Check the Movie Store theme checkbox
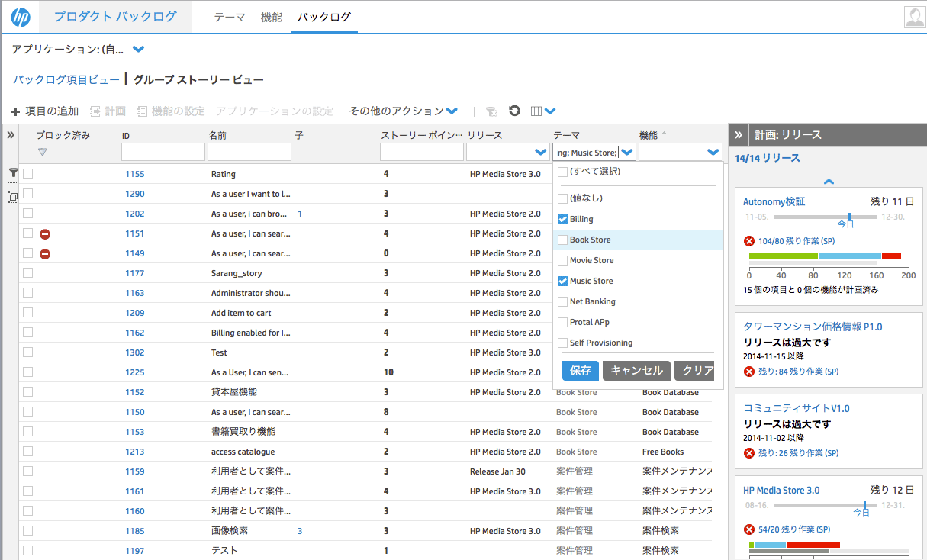The width and height of the screenshot is (927, 560). pos(563,260)
